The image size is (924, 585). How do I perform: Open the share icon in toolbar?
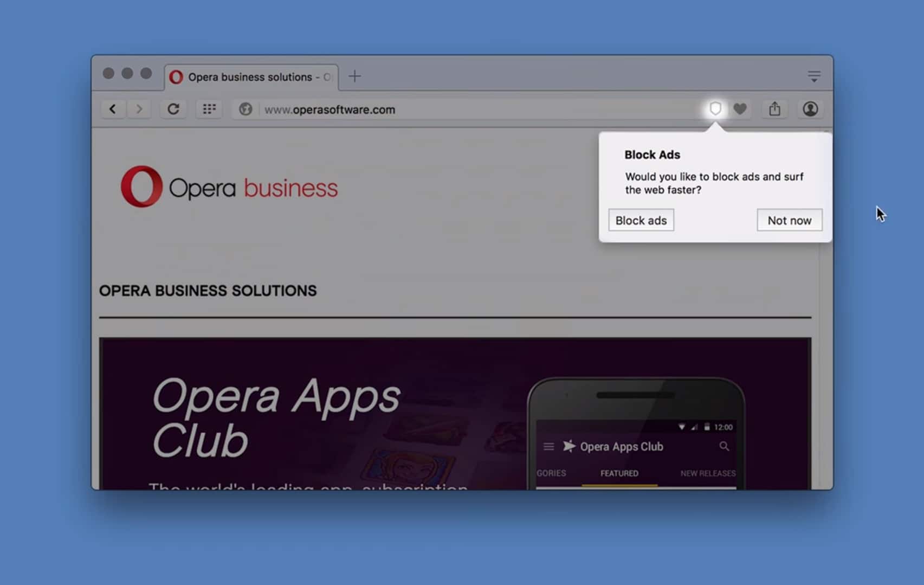click(x=774, y=109)
